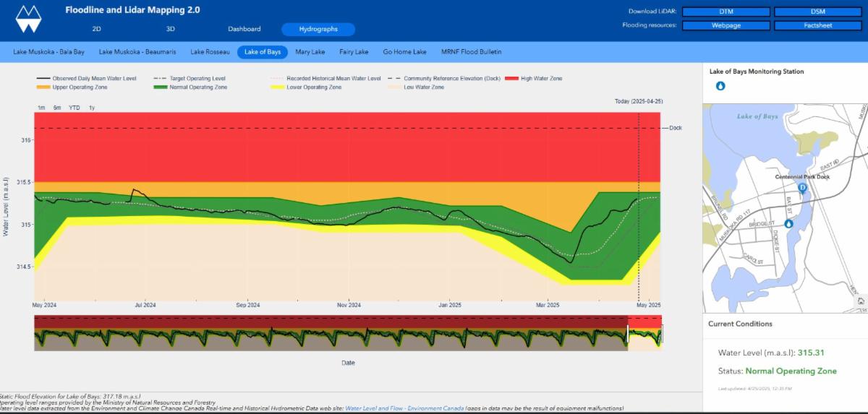Open the MRNF Flood Bulletin tab

point(471,52)
